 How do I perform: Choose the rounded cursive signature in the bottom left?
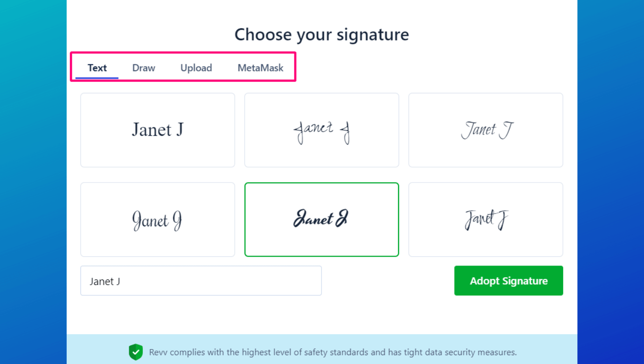click(x=158, y=219)
